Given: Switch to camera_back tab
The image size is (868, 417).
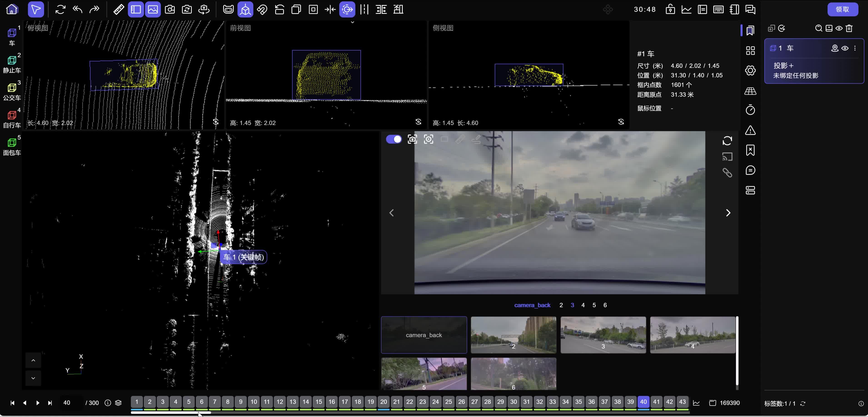Looking at the screenshot, I should pos(532,305).
